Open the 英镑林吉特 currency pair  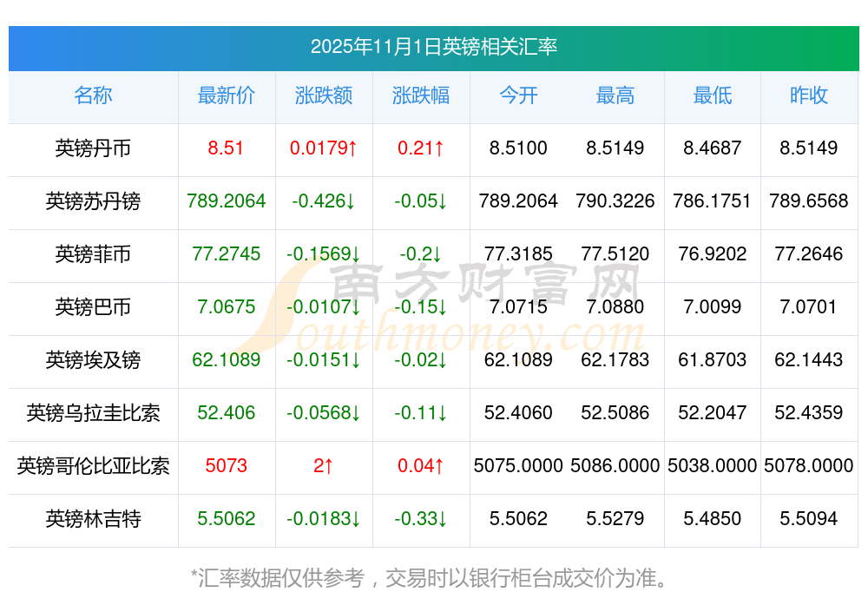(93, 519)
